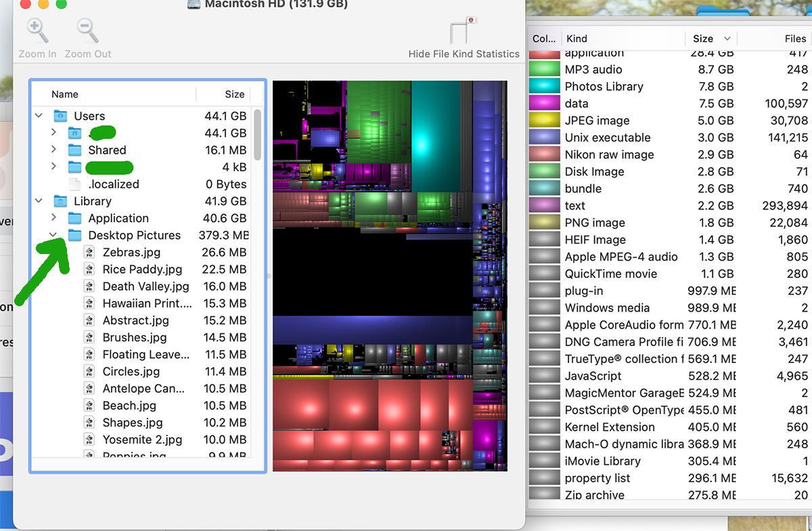This screenshot has height=531, width=812.
Task: Select the Death Valley.jpg row
Action: click(141, 286)
